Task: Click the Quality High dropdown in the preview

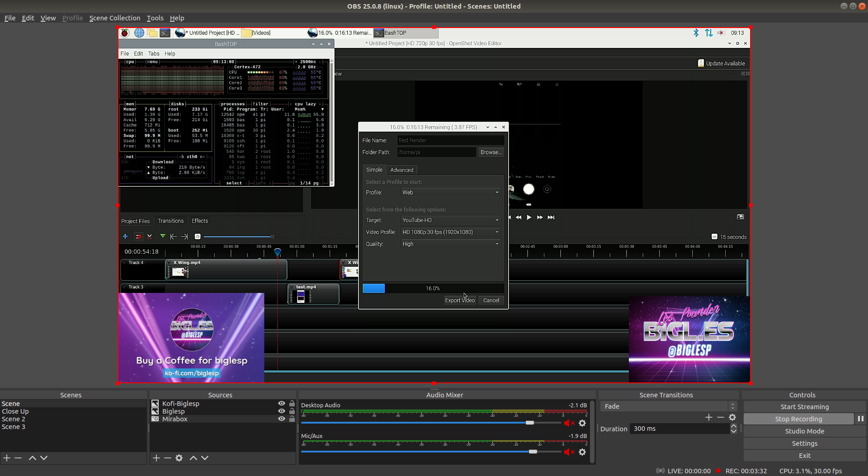Action: 451,244
